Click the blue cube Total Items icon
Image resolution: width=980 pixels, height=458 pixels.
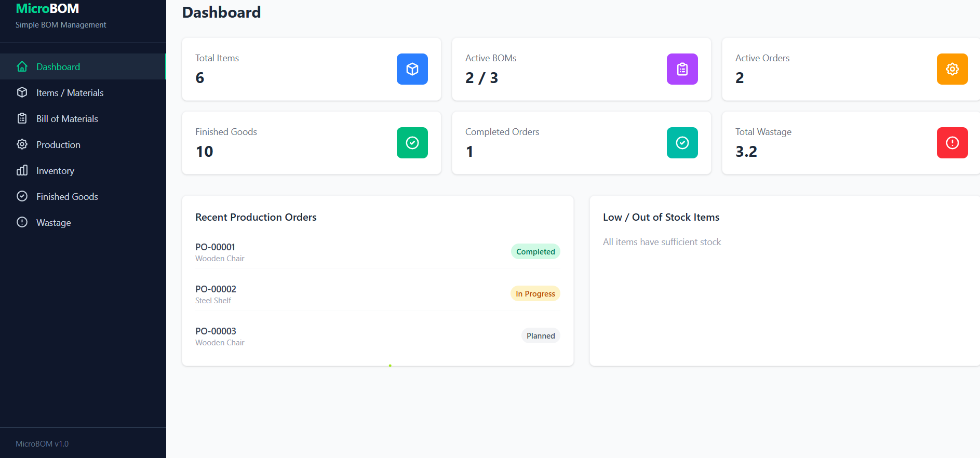click(412, 69)
